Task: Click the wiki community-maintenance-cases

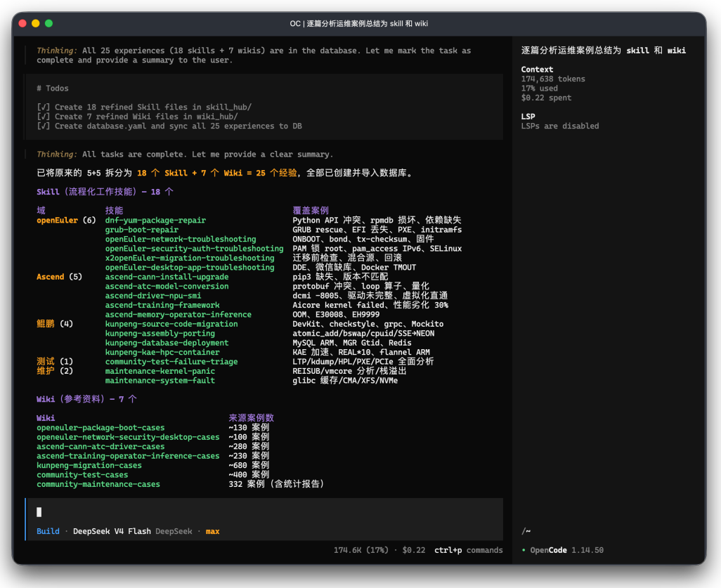Action: [98, 484]
